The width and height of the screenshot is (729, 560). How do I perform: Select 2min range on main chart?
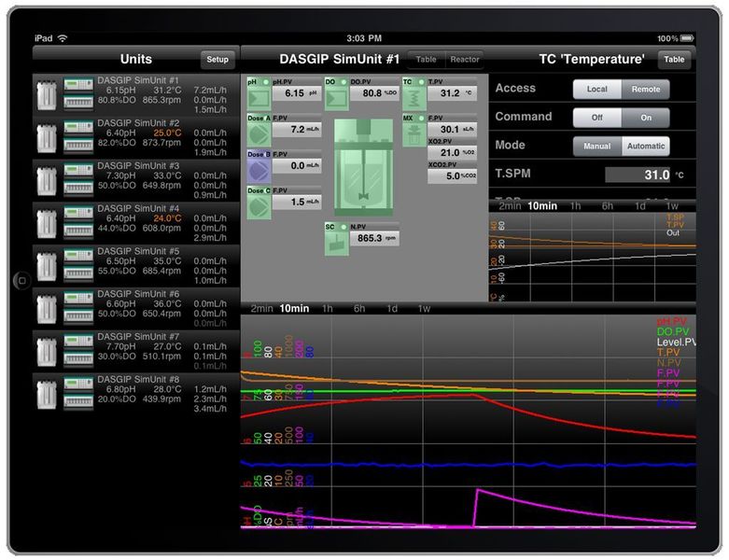[261, 309]
